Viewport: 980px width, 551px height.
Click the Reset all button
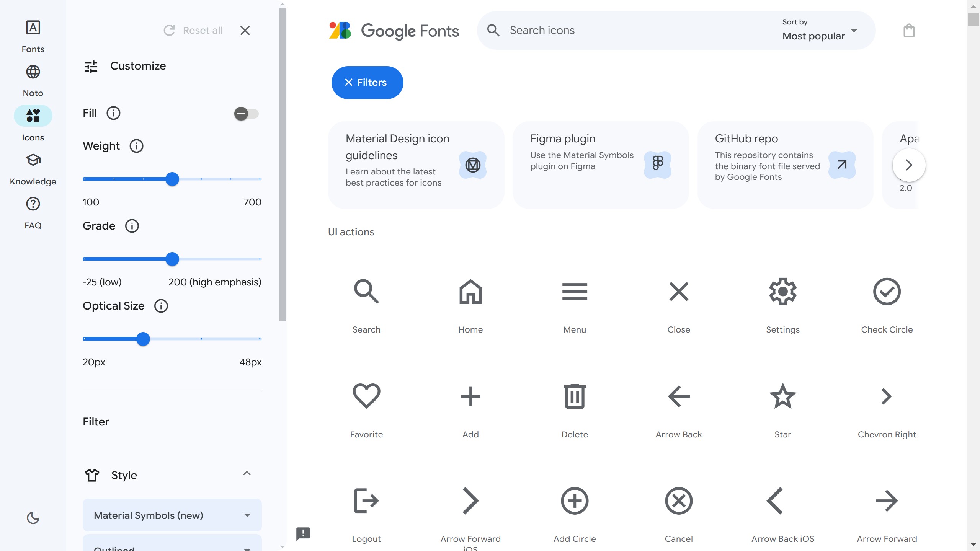coord(193,30)
